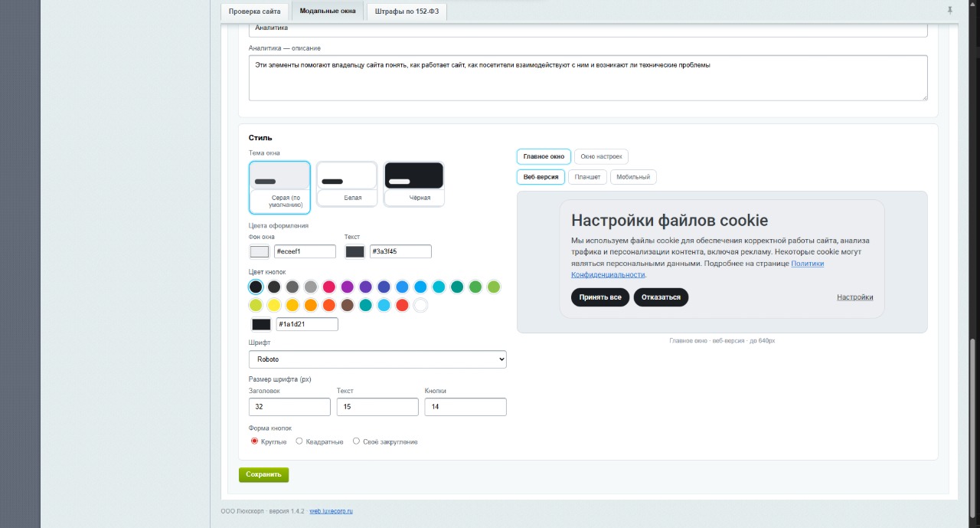The width and height of the screenshot is (980, 528).
Task: Open the Текст color picker swatch
Action: pyautogui.click(x=354, y=251)
